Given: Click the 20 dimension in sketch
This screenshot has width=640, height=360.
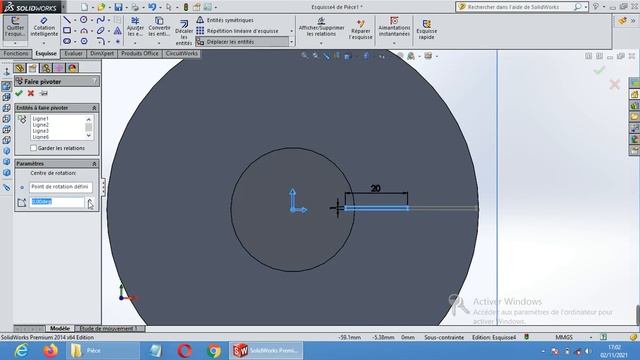Looking at the screenshot, I should 376,189.
